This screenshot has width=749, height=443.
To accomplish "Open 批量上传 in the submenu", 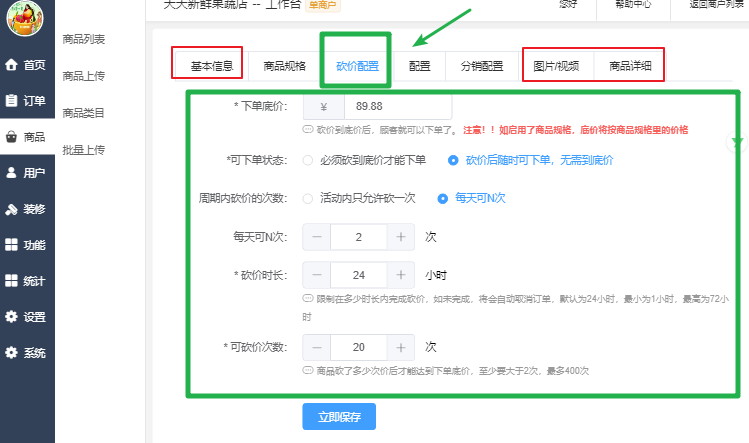I will point(84,150).
